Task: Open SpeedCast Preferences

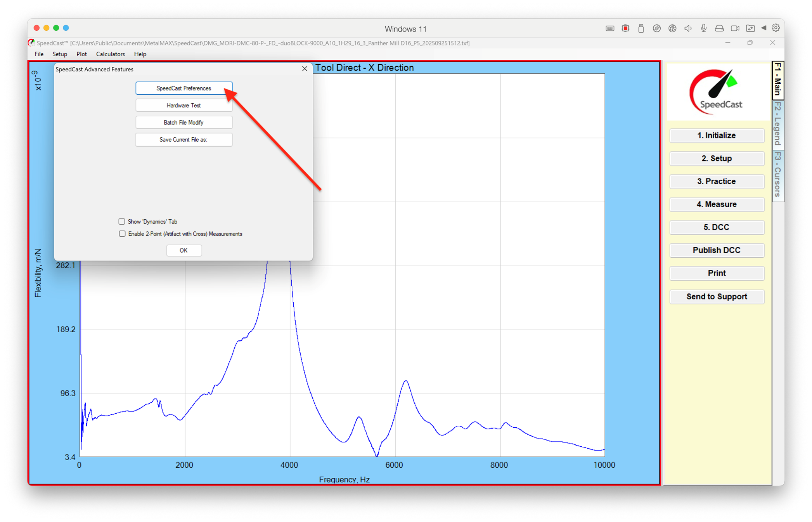Action: [x=184, y=88]
